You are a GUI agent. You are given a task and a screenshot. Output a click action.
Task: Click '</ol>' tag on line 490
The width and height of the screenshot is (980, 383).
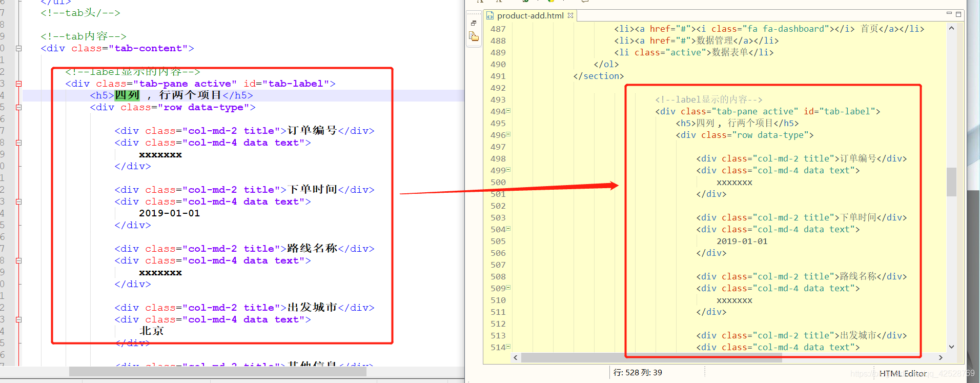(606, 64)
